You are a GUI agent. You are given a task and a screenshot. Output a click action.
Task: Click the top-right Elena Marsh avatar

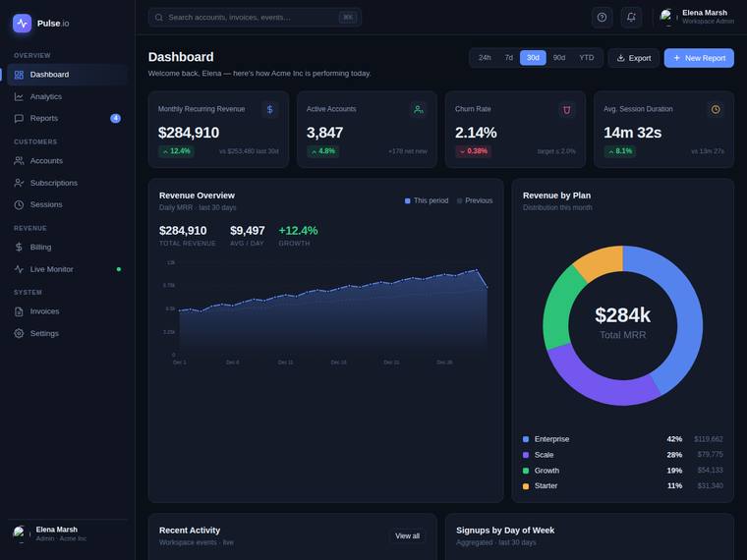click(x=666, y=16)
